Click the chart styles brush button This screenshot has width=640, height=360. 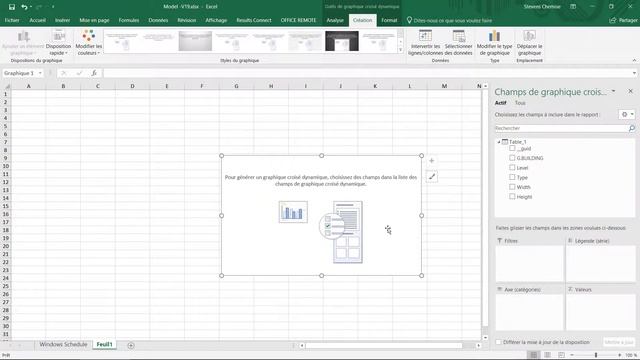coord(431,177)
